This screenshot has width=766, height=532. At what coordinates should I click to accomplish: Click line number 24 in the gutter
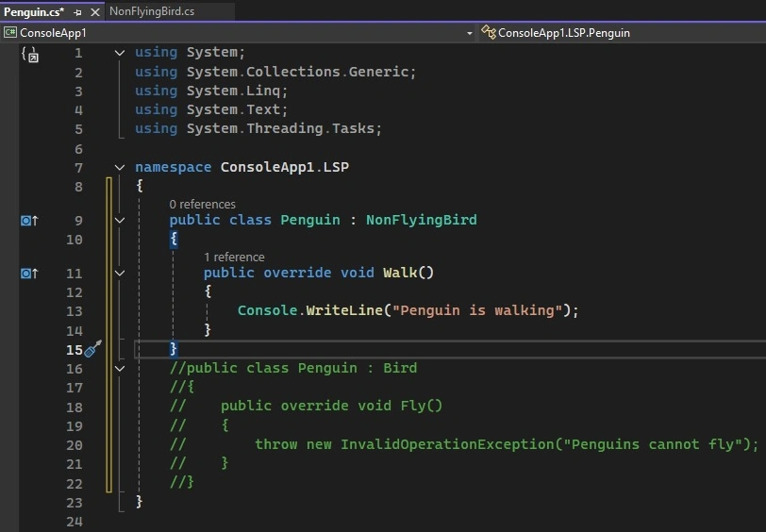click(75, 523)
